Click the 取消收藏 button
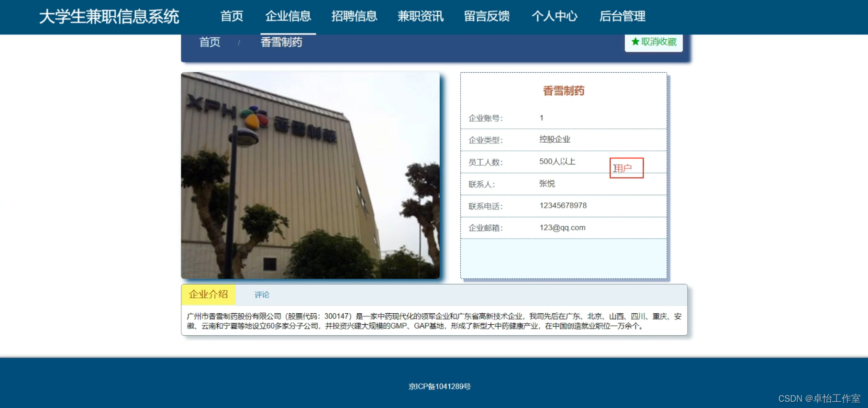868x408 pixels. pyautogui.click(x=654, y=42)
